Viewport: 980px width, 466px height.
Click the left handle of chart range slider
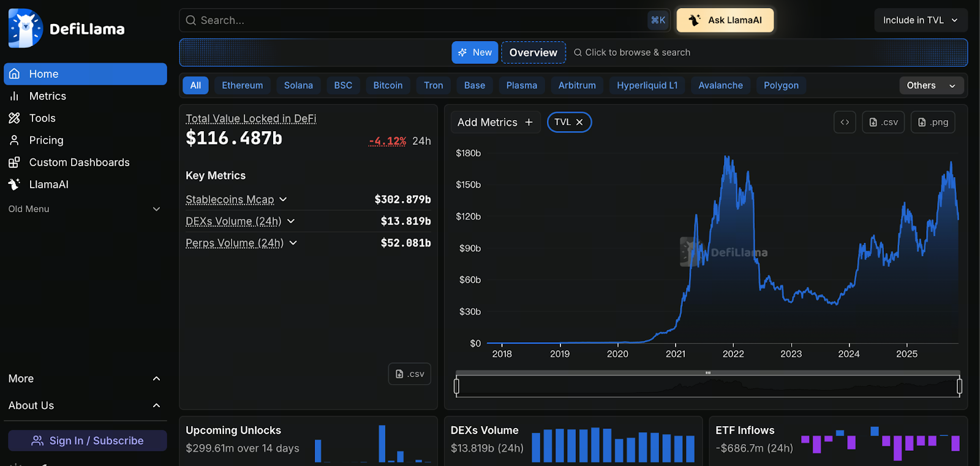456,386
